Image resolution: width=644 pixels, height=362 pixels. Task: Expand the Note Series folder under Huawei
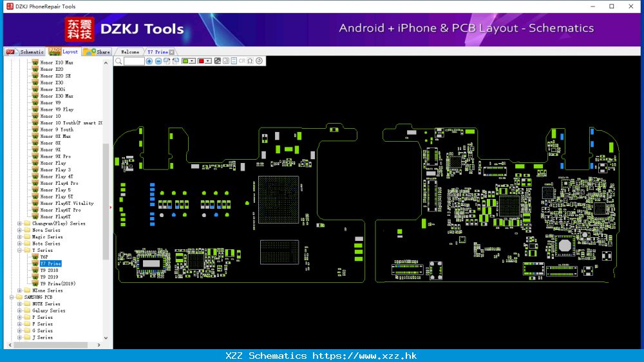tap(20, 243)
